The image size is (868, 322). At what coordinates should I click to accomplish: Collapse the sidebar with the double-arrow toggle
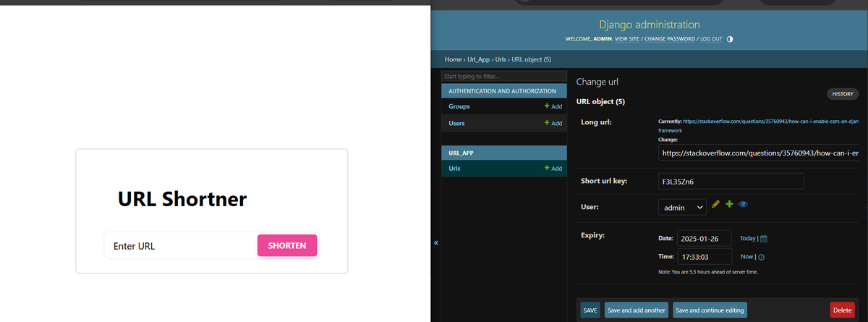click(436, 242)
